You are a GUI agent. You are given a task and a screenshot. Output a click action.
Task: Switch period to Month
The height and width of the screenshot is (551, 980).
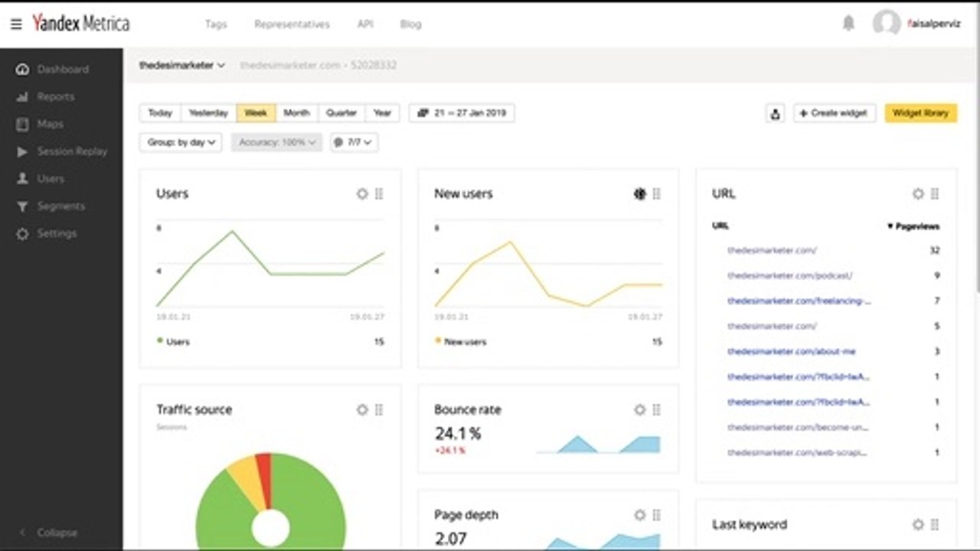click(x=296, y=113)
